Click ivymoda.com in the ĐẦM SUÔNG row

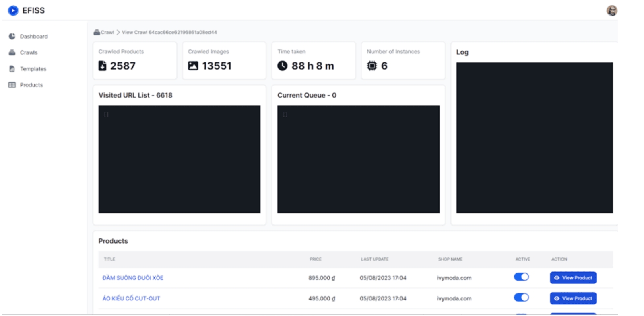tap(454, 278)
